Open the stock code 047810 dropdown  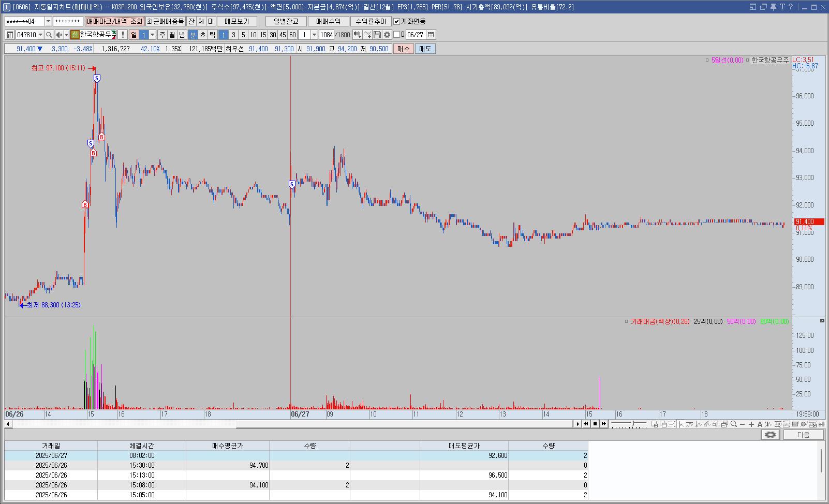tap(40, 35)
